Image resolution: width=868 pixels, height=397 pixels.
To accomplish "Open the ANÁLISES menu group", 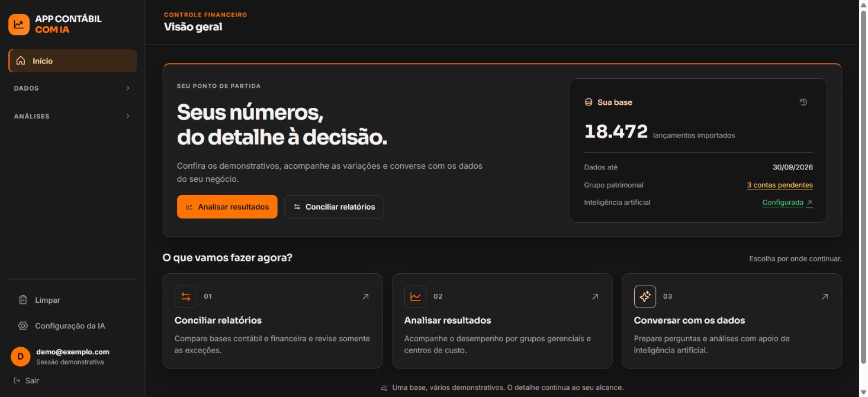I will (x=72, y=116).
